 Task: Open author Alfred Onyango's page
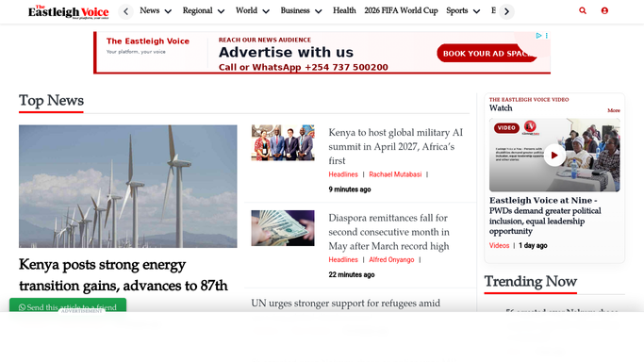point(391,260)
